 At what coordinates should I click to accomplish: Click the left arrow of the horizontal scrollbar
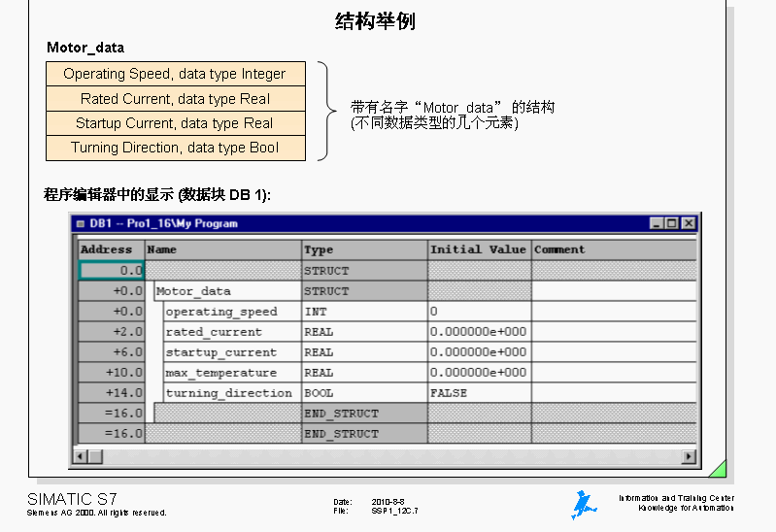click(x=82, y=456)
